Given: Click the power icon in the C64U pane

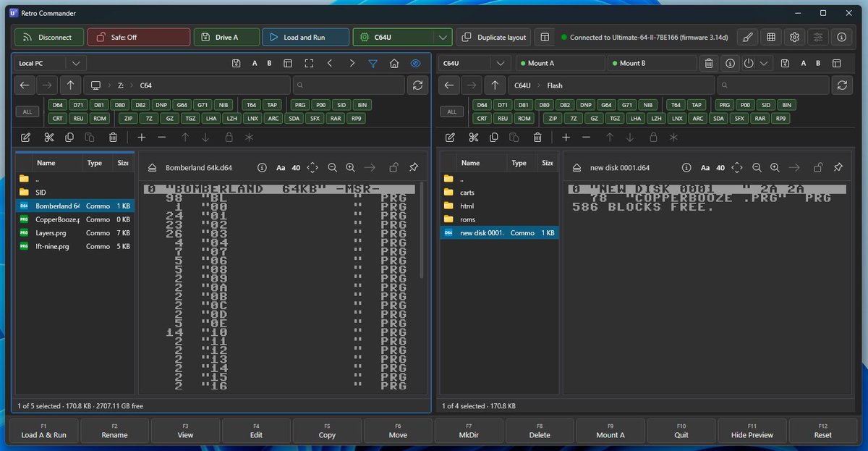Looking at the screenshot, I should pyautogui.click(x=749, y=63).
